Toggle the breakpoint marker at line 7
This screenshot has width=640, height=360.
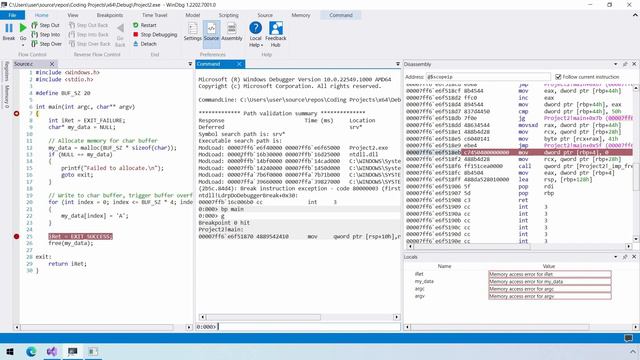16,113
